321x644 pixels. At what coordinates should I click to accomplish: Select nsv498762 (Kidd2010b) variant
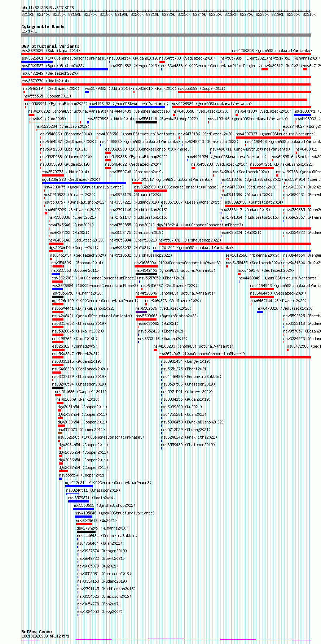coord(75,339)
